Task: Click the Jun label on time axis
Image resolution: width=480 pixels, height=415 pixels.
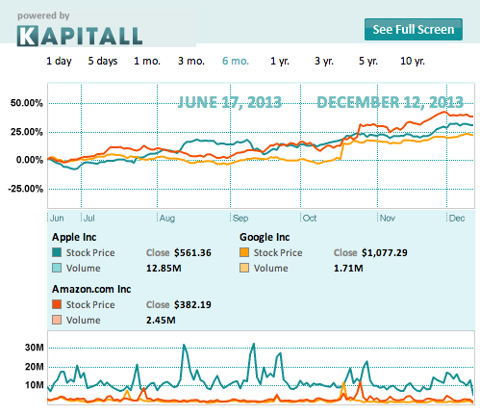Action: [57, 218]
